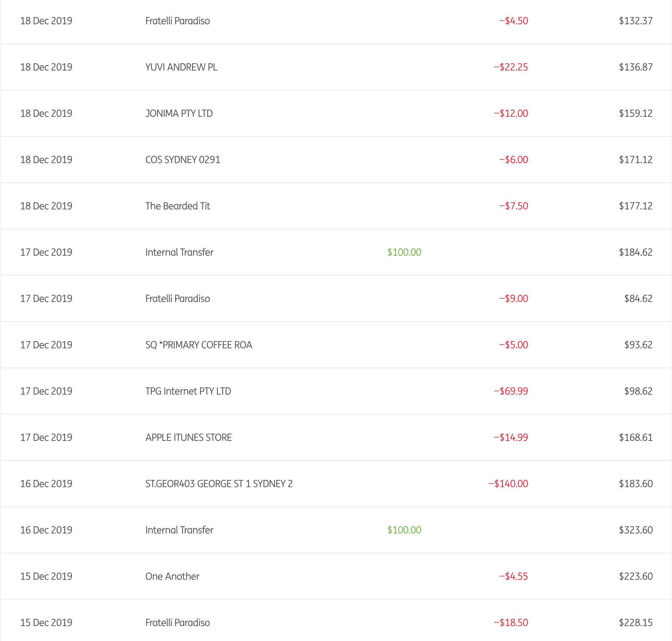Click the COS SYDNEY 0291 entry
The width and height of the screenshot is (672, 641).
pos(182,160)
